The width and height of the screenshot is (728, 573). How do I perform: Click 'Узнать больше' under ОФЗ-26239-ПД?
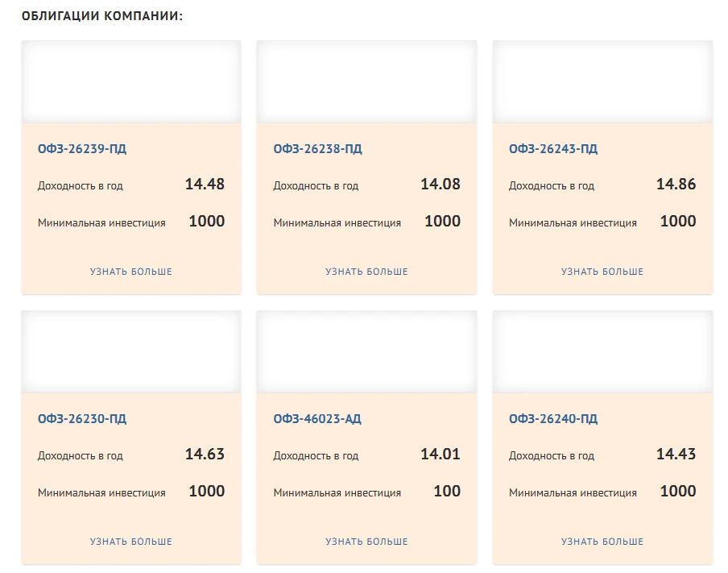[x=131, y=272]
